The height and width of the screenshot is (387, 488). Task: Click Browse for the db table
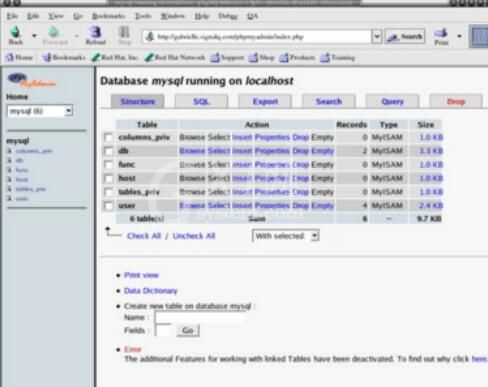(x=192, y=151)
